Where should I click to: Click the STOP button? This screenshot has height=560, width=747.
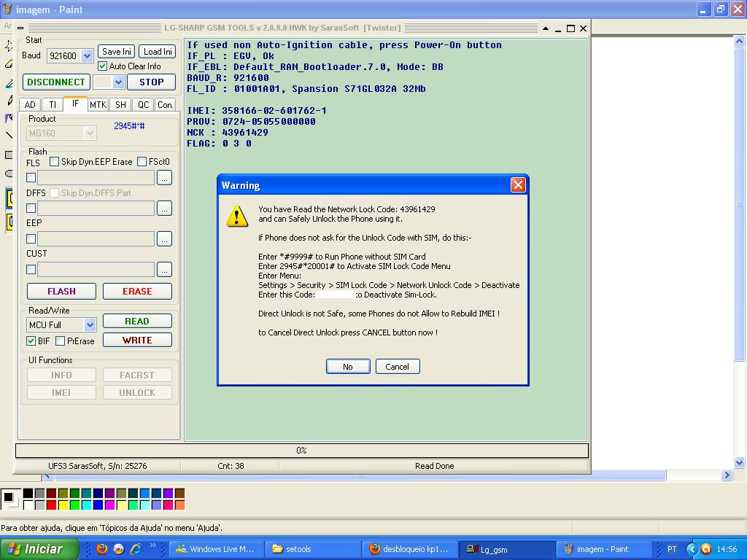(152, 82)
